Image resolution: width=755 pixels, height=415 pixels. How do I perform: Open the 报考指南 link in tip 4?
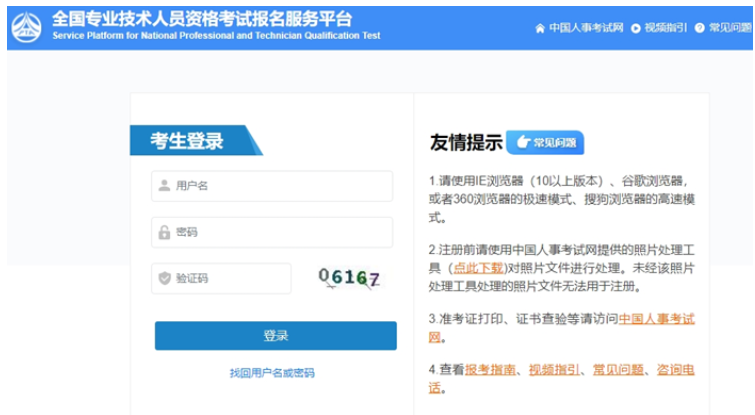click(492, 369)
